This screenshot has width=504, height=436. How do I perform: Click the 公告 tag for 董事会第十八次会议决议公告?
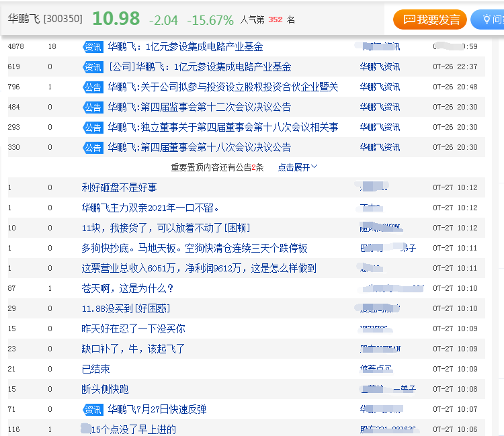[93, 148]
